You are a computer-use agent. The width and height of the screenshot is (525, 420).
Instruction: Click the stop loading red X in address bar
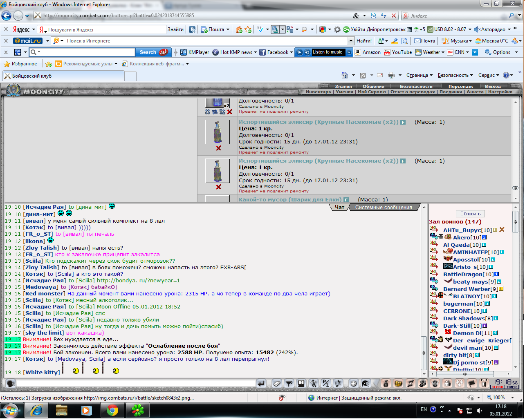coord(394,16)
